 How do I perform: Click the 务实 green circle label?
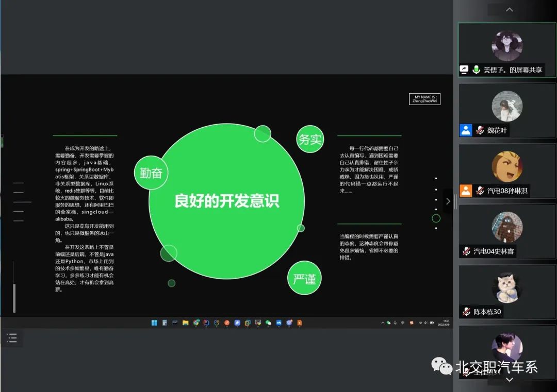[x=310, y=139]
